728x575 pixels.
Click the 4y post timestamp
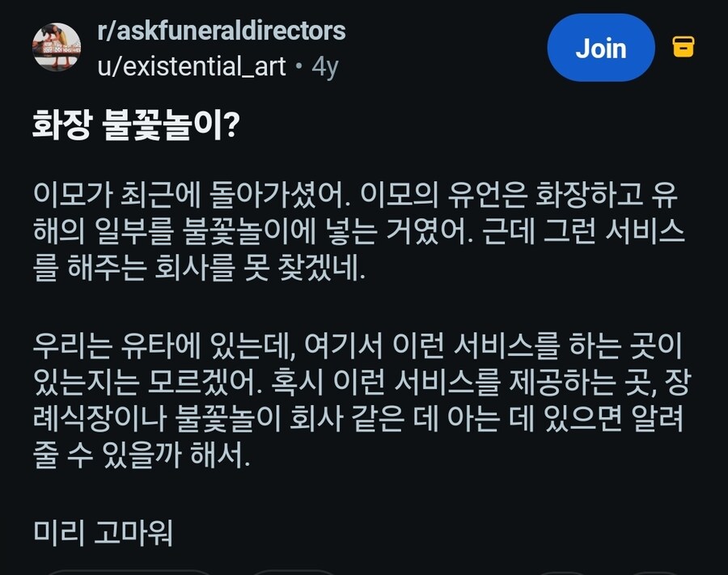click(324, 66)
